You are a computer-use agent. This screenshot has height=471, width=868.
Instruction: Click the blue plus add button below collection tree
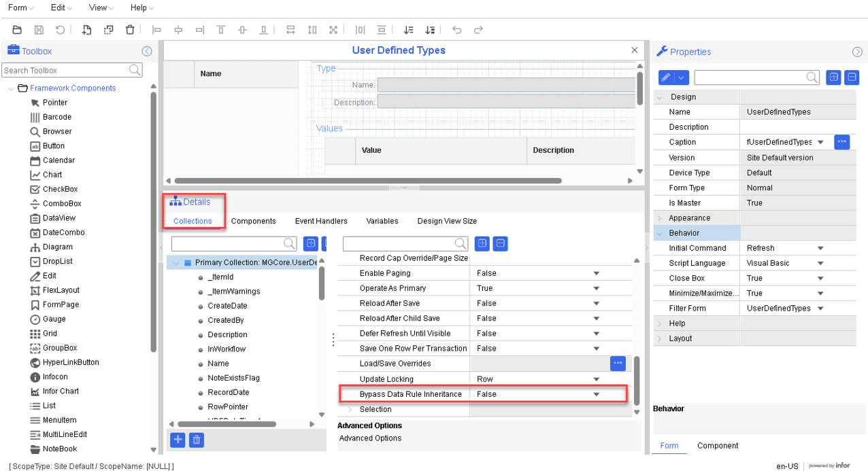178,440
